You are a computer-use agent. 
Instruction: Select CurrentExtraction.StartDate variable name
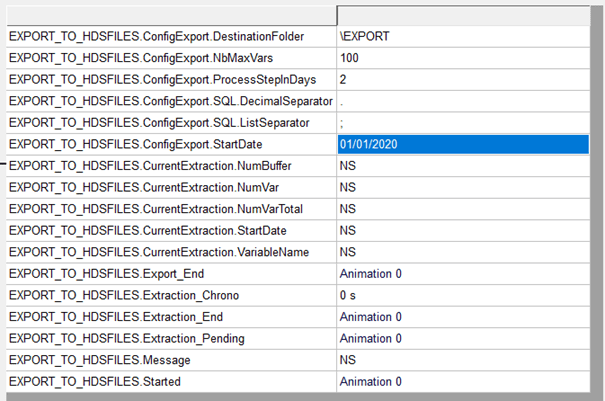click(x=148, y=231)
